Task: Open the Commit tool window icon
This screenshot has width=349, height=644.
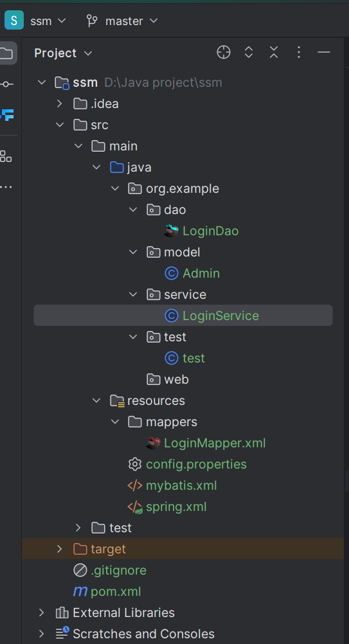Action: tap(6, 84)
